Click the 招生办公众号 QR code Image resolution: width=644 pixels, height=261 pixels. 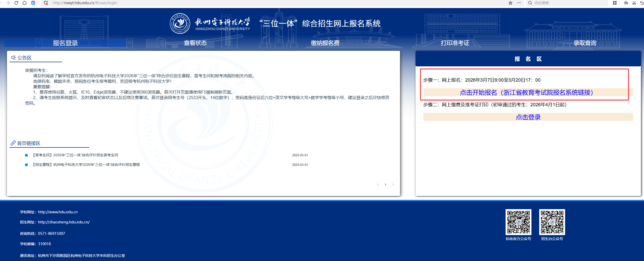coord(552,222)
